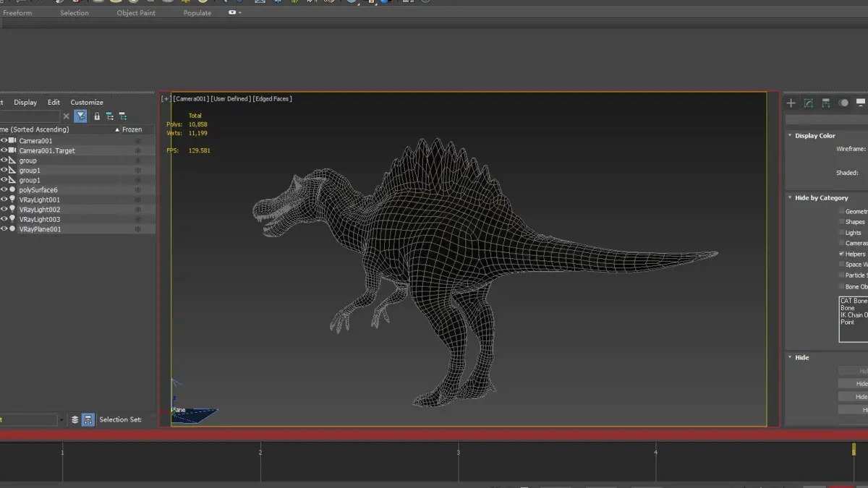Freeze VRayLight002 using its Frozen column icon

pos(137,209)
